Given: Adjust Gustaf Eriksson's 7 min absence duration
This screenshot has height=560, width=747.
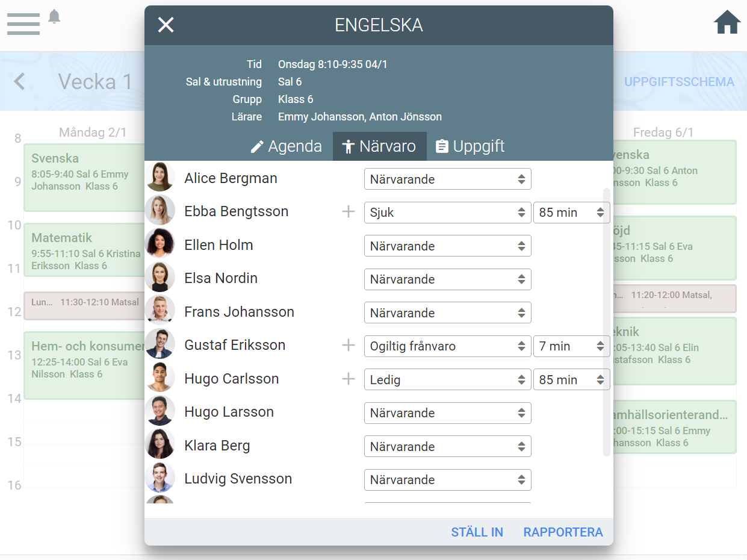Looking at the screenshot, I should coord(571,346).
